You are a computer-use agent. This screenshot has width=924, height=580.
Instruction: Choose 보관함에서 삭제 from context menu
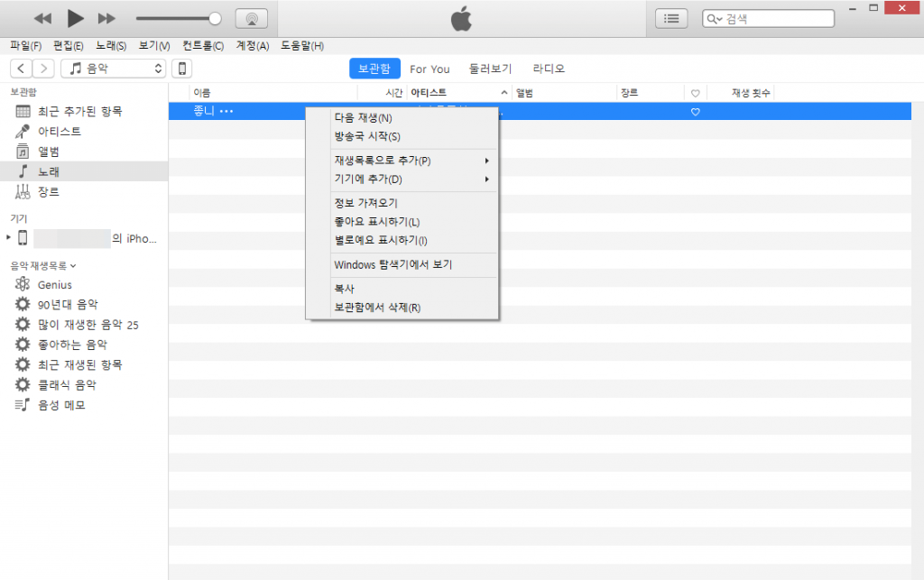[377, 308]
